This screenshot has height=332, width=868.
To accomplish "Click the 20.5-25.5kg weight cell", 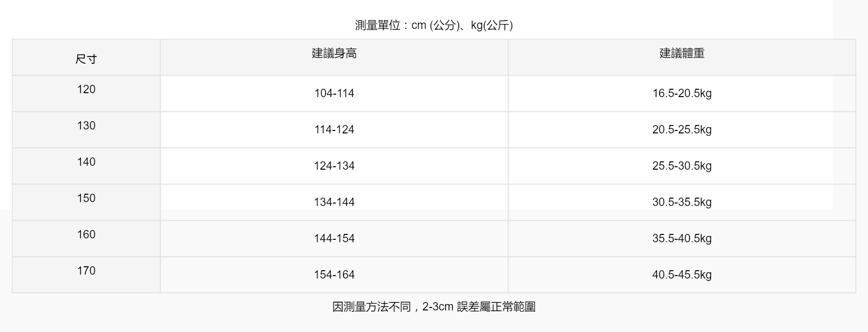I will 682,129.
